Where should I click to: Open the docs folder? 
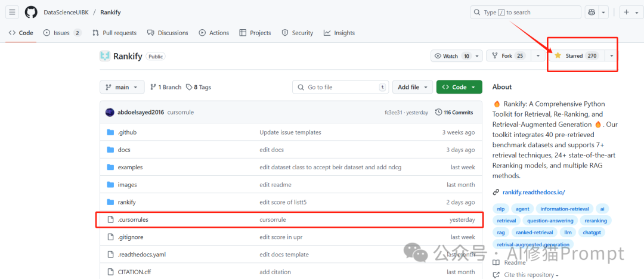(x=124, y=150)
